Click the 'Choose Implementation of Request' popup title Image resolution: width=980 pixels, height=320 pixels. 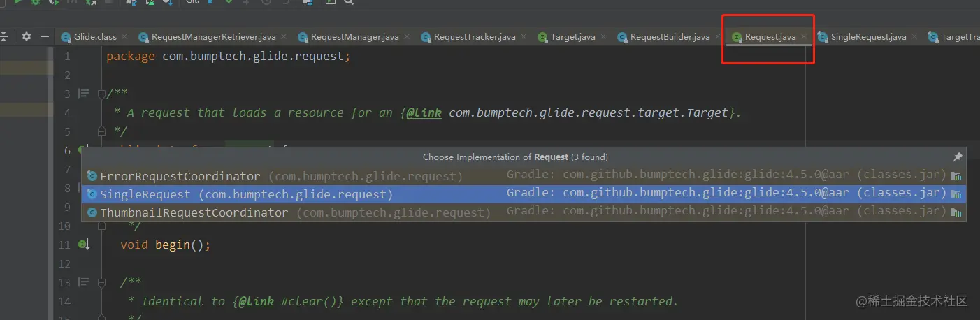point(515,157)
